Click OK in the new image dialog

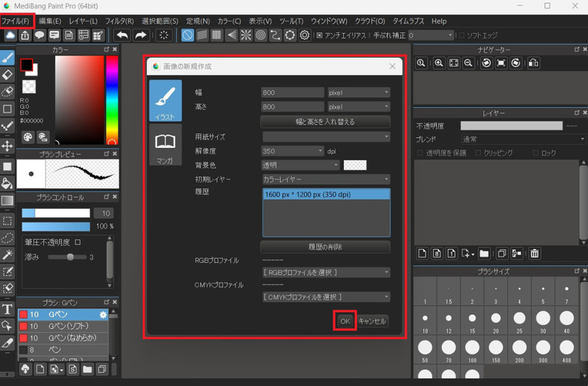click(345, 321)
